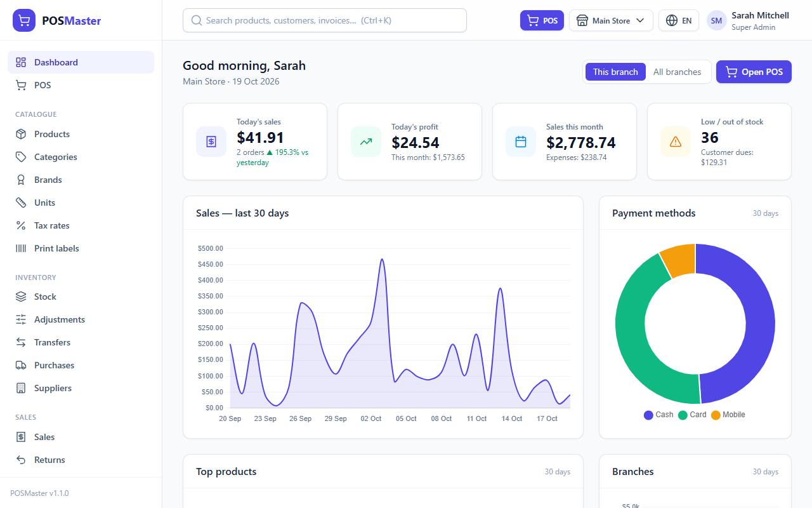This screenshot has height=508, width=812.
Task: Click the dollar icon on Today's sales card
Action: click(211, 142)
